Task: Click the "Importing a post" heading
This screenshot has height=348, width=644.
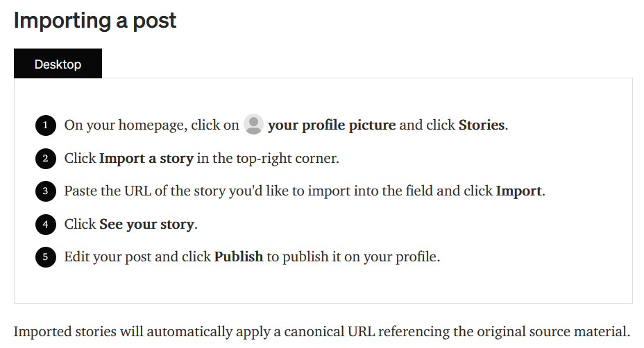Action: [x=95, y=20]
